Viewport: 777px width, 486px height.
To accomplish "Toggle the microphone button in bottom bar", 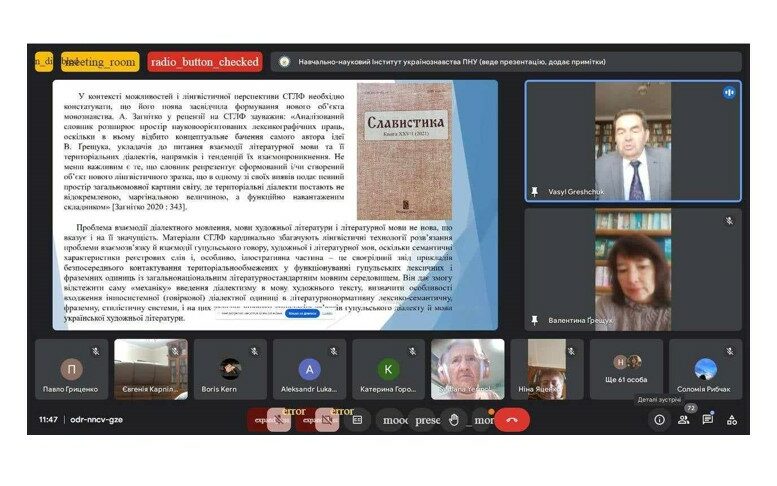I will pos(279,420).
